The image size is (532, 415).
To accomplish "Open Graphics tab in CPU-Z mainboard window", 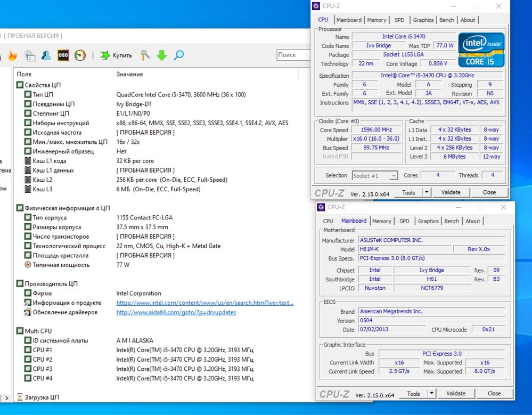I will point(428,221).
